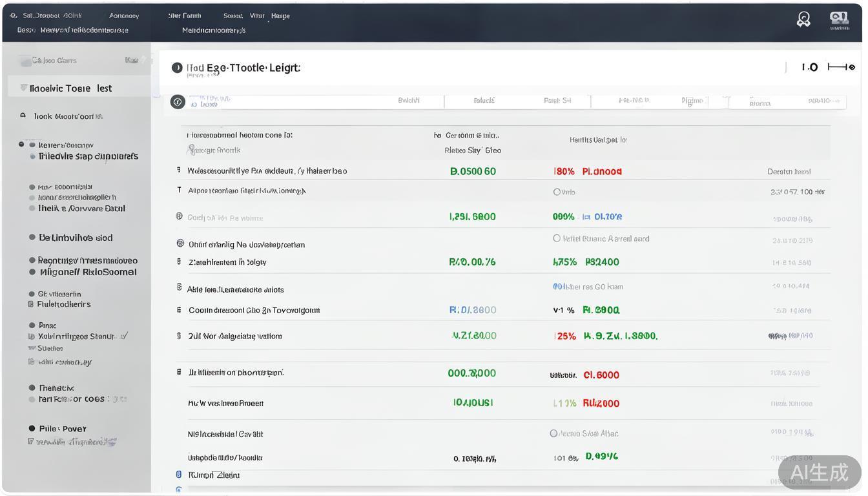Click the row icon beside 'Onürf drfanlig' entry

click(180, 243)
